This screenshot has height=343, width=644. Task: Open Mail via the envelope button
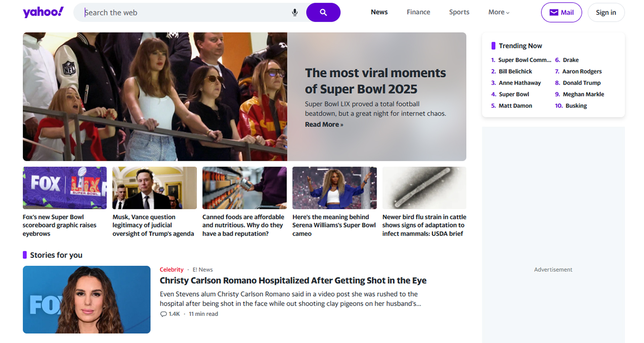click(561, 13)
